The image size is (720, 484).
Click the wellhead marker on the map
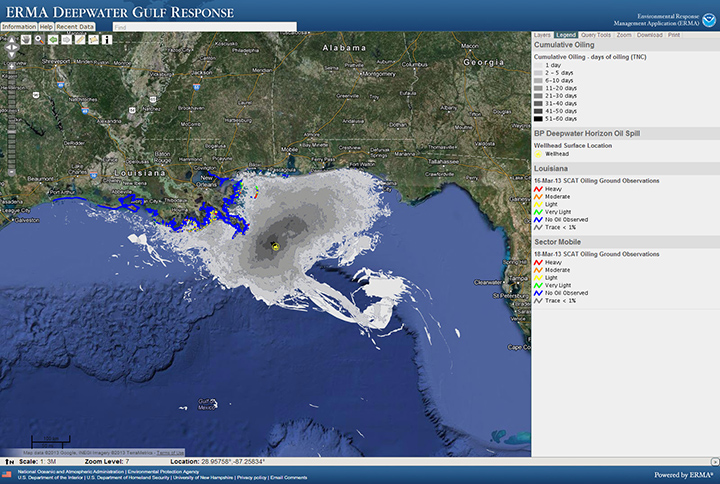coord(276,247)
